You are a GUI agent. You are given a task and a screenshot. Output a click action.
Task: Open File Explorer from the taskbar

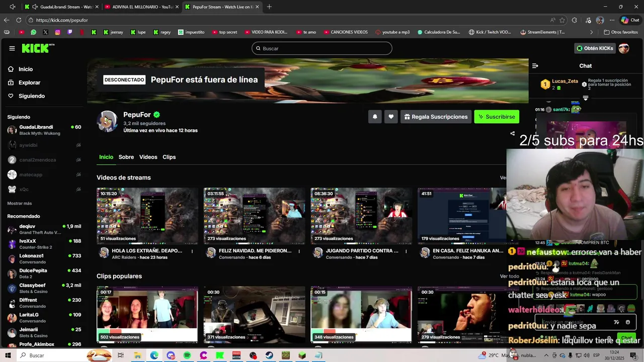pyautogui.click(x=137, y=355)
